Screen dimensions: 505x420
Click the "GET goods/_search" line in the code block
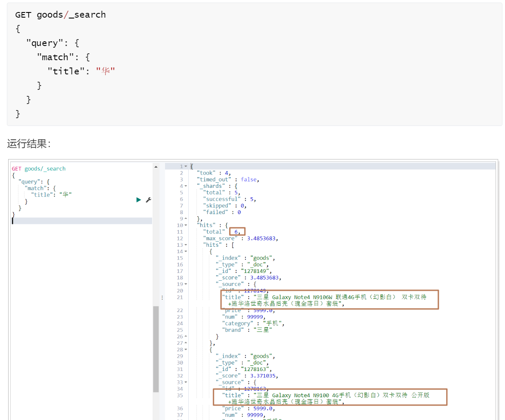click(61, 15)
